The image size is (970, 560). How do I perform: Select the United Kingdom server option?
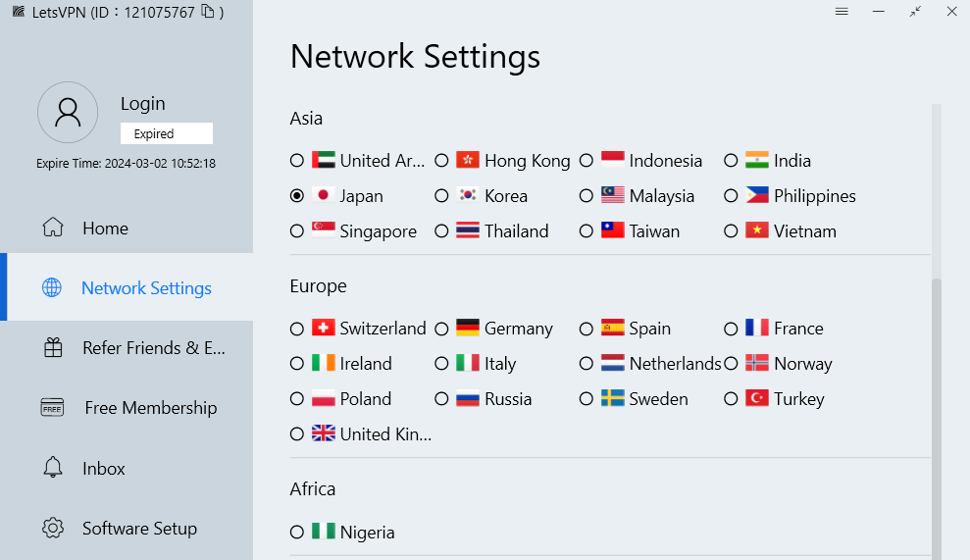coord(297,433)
